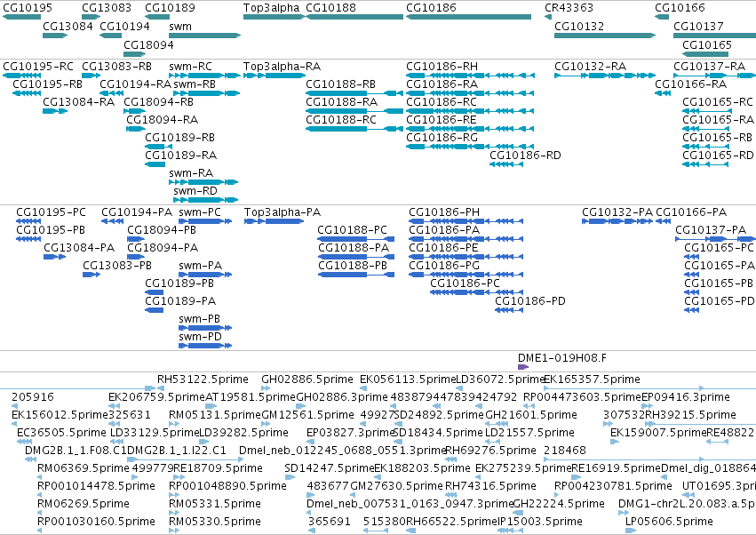Select EST GM27630.5prime
Screen dimensions: 756x535
396,486
